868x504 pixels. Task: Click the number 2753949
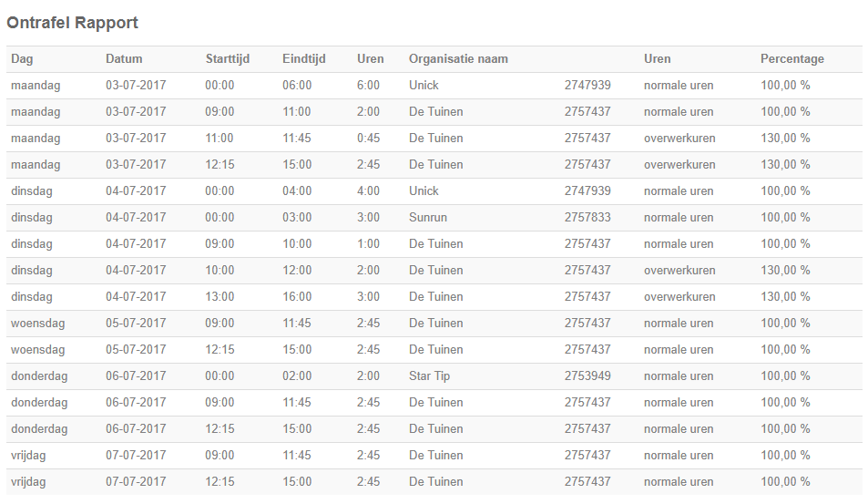(x=587, y=376)
